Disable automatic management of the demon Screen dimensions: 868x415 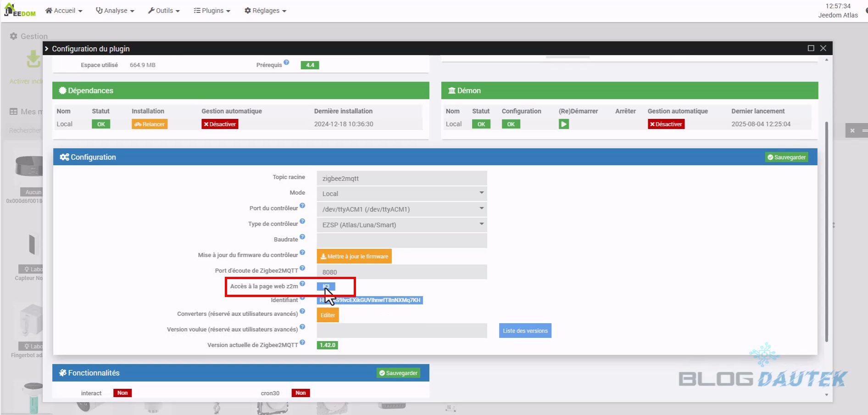pos(666,124)
